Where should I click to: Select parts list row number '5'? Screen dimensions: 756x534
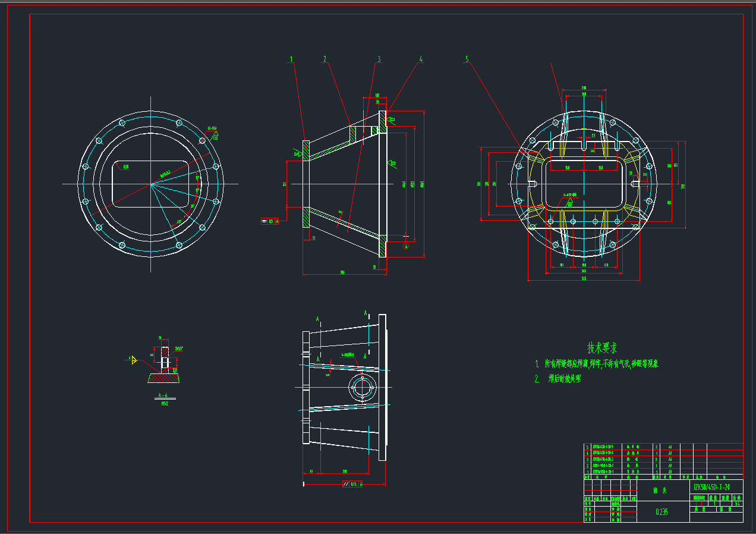point(587,446)
